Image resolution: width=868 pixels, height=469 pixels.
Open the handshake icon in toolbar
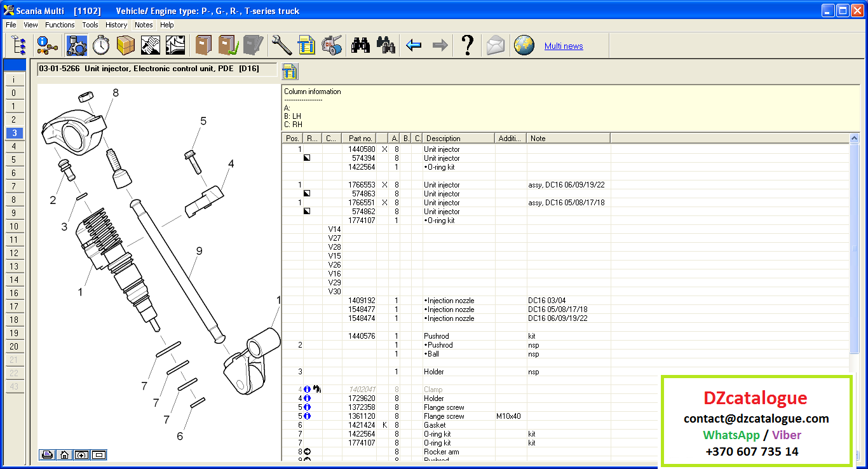[x=151, y=46]
